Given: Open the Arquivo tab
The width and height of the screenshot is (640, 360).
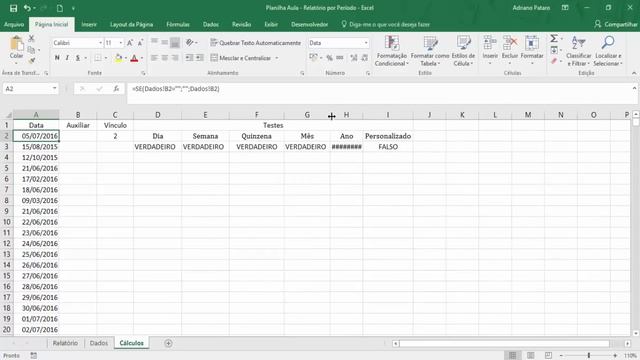Looking at the screenshot, I should 14,24.
